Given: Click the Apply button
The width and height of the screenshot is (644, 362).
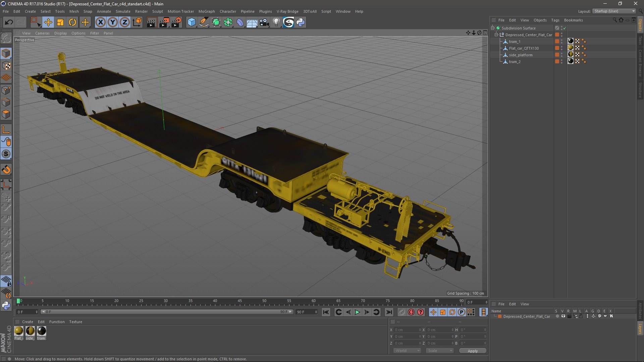Looking at the screenshot, I should pos(473,351).
